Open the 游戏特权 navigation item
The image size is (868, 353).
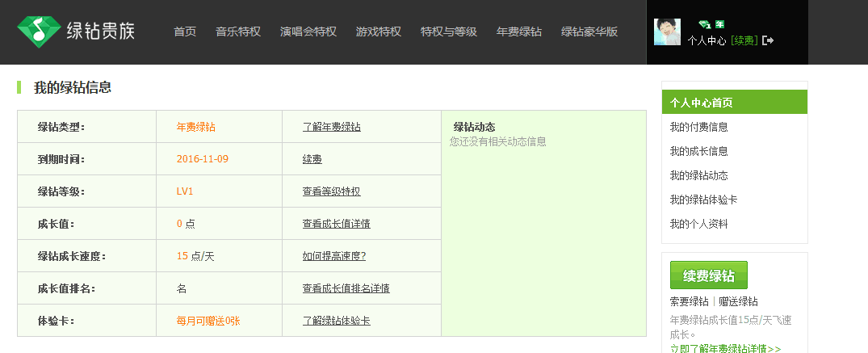379,32
